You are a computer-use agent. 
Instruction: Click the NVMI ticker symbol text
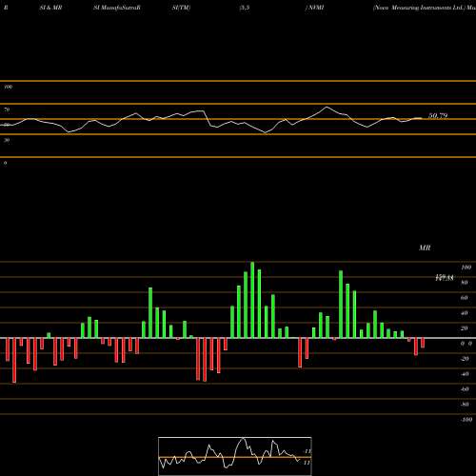tap(315, 8)
